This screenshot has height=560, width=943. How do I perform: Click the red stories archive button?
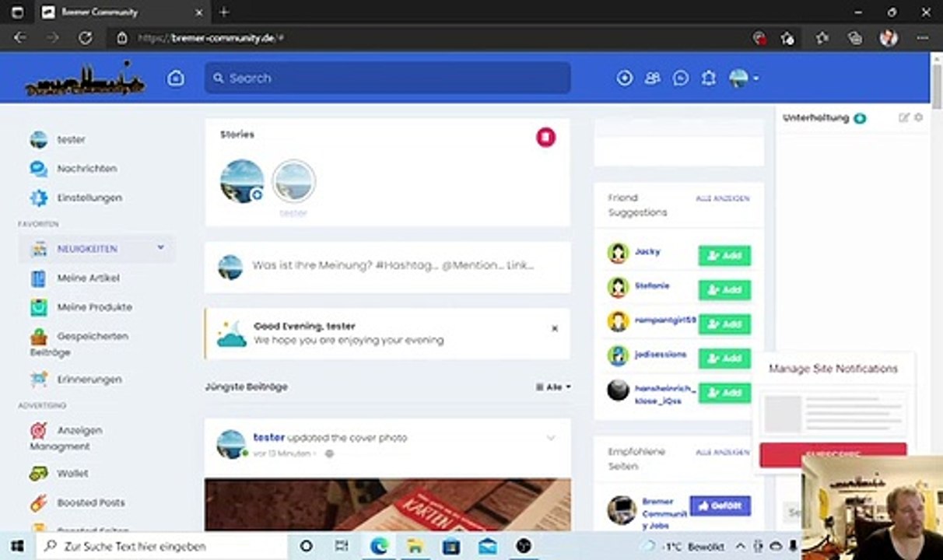click(545, 137)
